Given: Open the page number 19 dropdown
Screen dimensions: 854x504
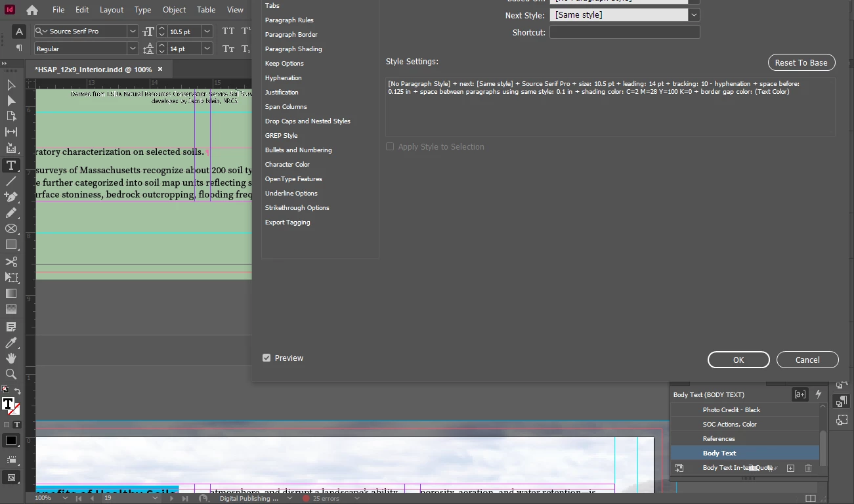Looking at the screenshot, I should tap(155, 498).
